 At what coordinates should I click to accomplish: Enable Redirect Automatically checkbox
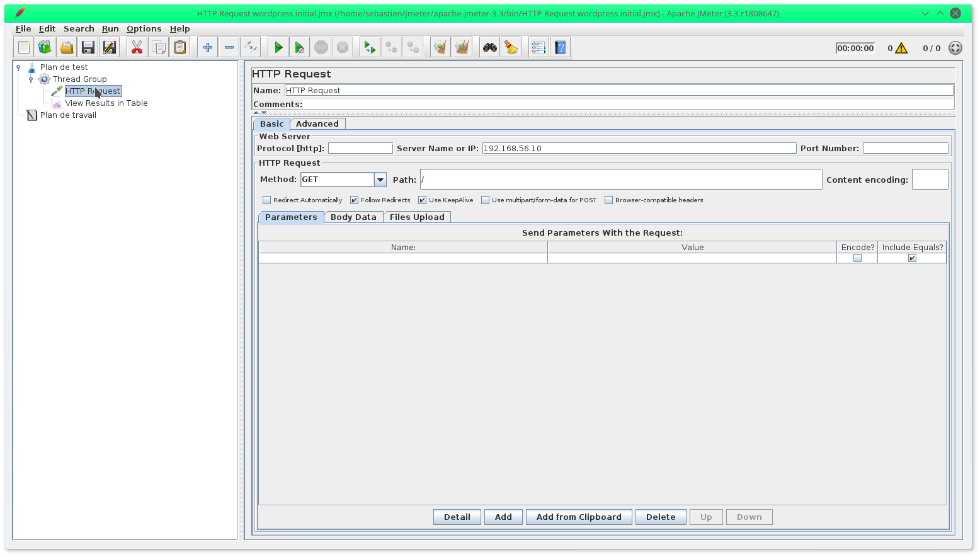click(267, 200)
